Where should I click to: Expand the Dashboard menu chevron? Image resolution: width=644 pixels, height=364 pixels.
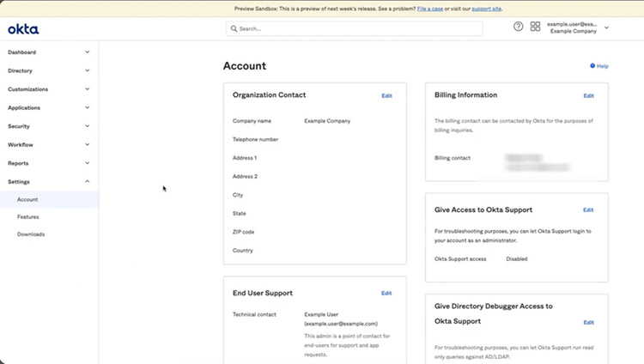87,52
